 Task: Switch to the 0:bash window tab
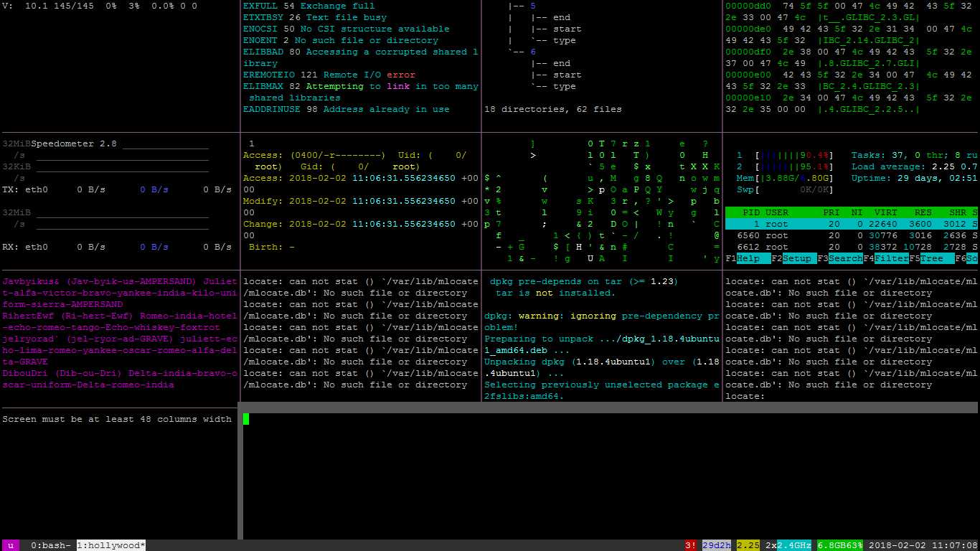tap(51, 545)
